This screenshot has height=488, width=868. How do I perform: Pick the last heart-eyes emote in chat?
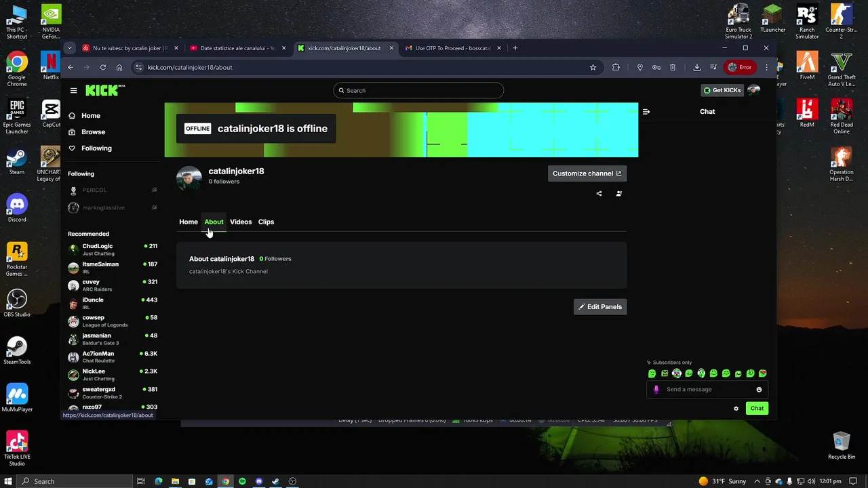pyautogui.click(x=763, y=373)
